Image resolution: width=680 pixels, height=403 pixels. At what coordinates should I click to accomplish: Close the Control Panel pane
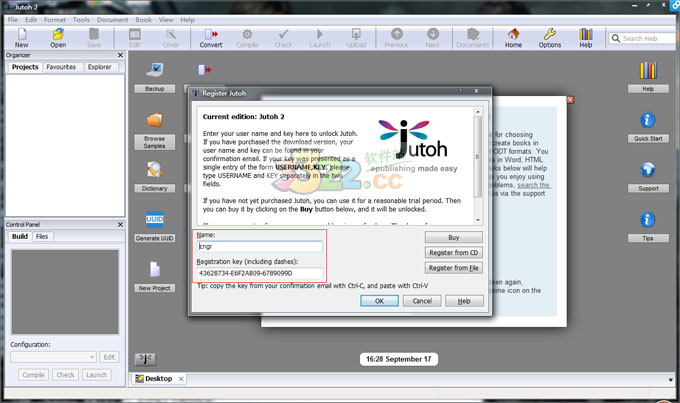[121, 225]
